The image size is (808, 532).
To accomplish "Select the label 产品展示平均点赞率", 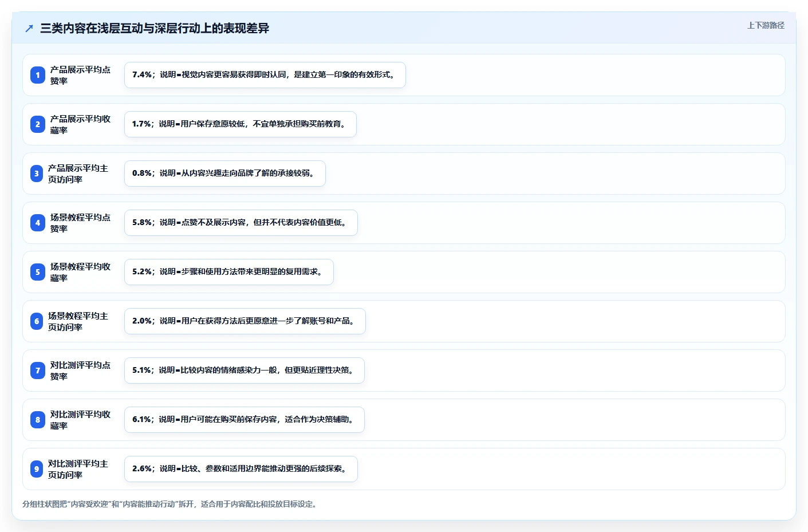I will tap(80, 75).
